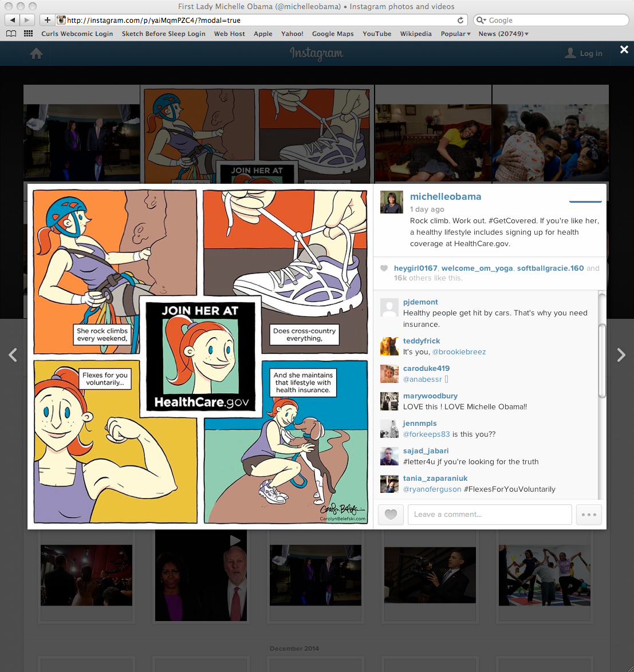Screen dimensions: 634x672
Task: Open video thumbnail with play icon
Action: click(200, 576)
